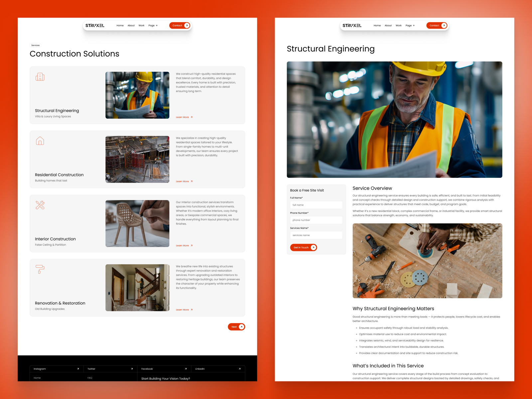532x399 pixels.
Task: Click the workshop tools image under Service Overview
Action: 427,261
